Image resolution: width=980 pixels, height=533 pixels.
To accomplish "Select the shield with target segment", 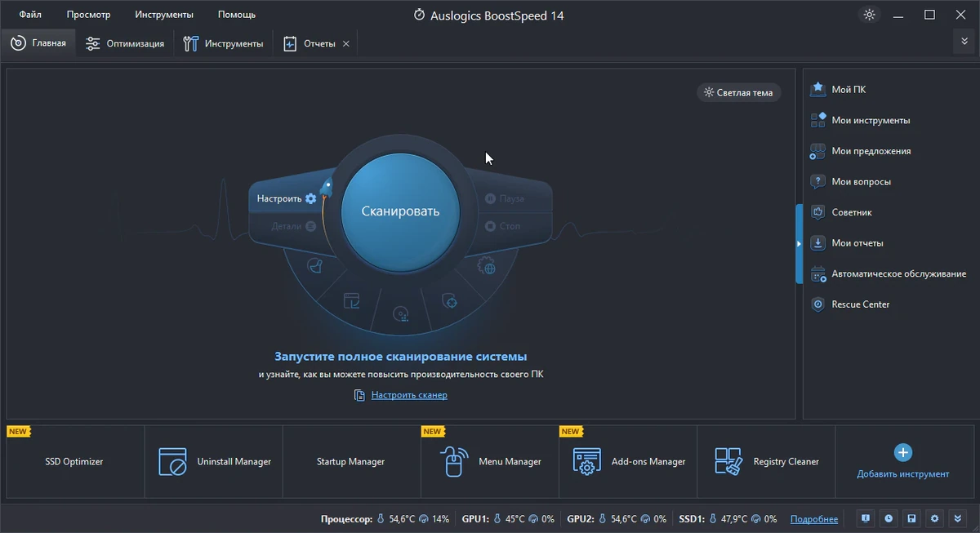I will click(448, 301).
